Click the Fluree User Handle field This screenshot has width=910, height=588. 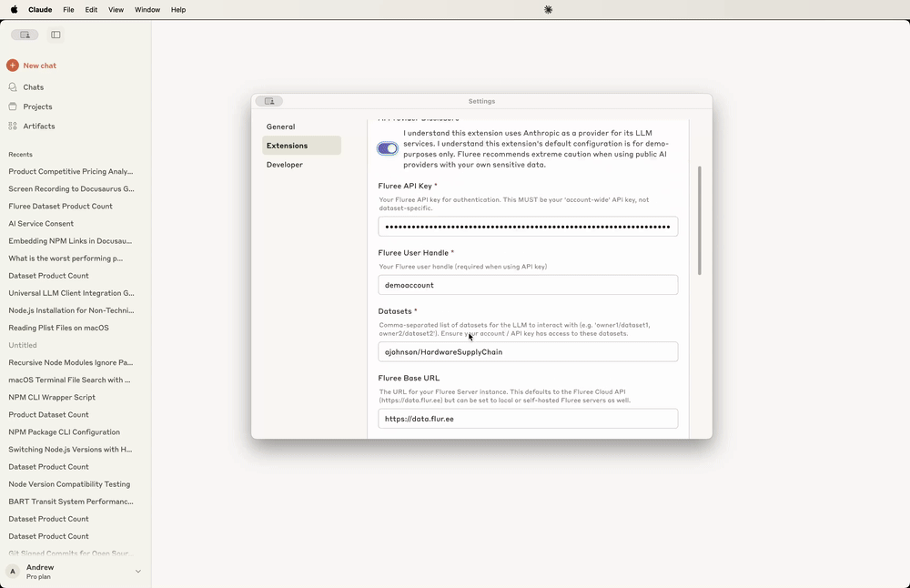pos(528,285)
